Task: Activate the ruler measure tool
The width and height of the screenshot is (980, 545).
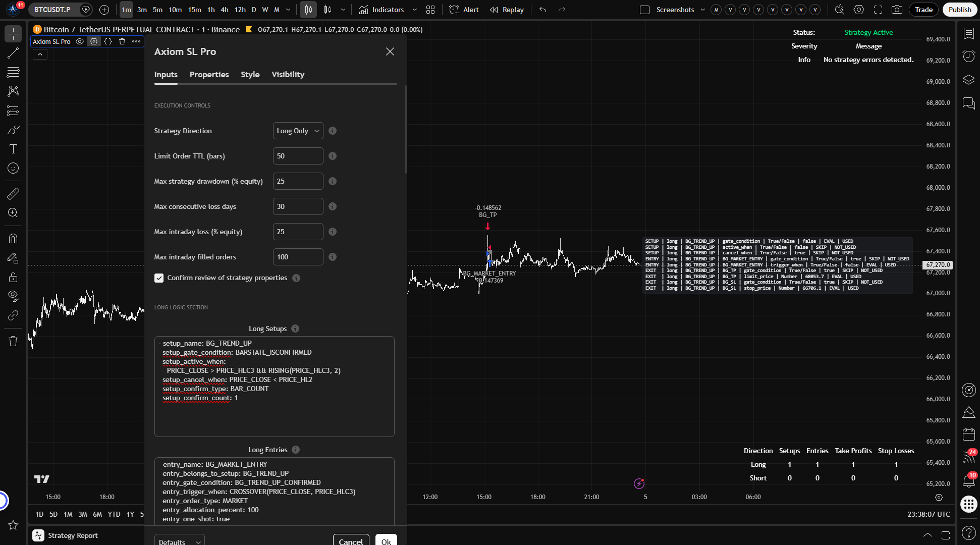Action: pyautogui.click(x=13, y=193)
